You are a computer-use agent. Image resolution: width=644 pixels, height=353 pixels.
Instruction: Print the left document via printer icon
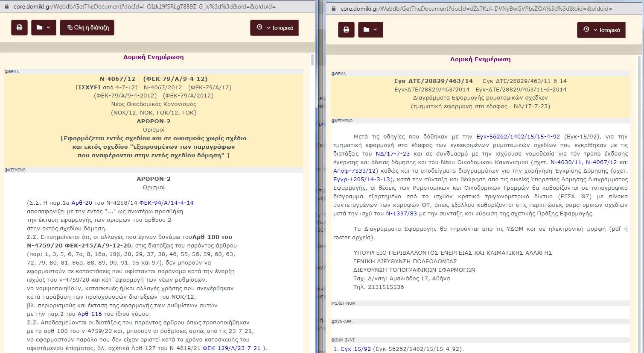point(19,27)
